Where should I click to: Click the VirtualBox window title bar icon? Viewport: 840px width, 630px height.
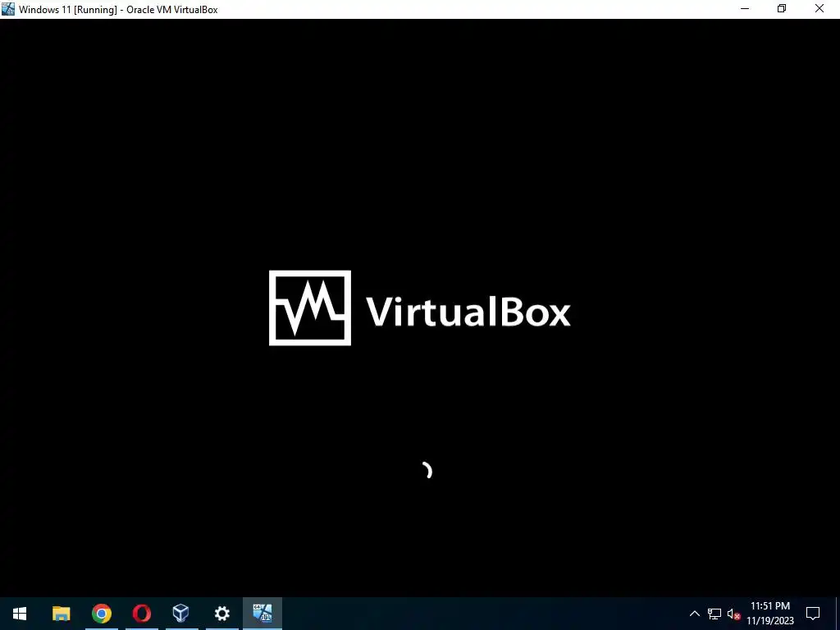pyautogui.click(x=8, y=9)
